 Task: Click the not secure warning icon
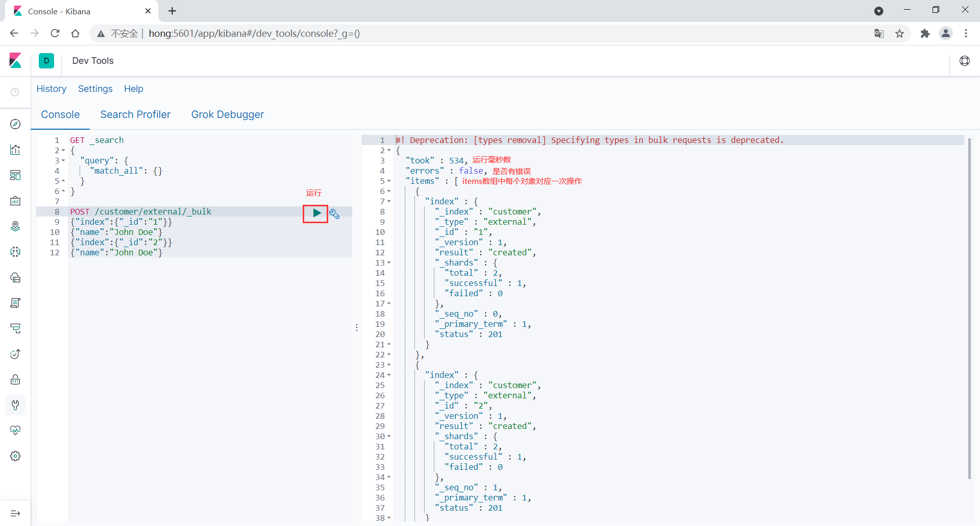point(101,34)
